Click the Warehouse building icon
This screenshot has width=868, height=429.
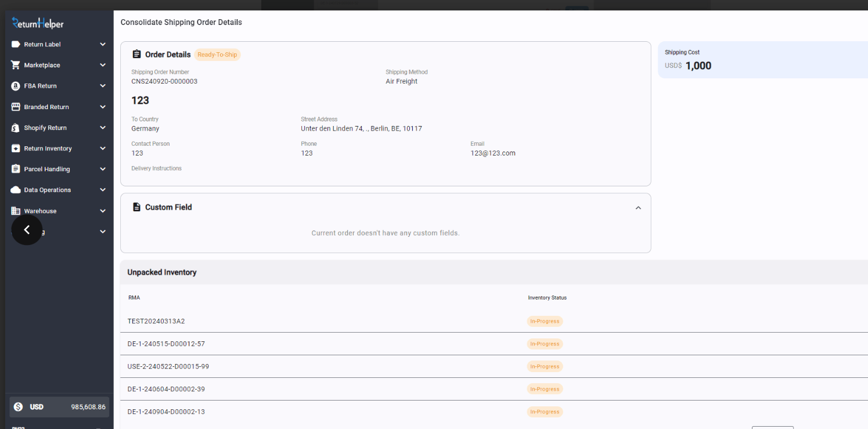pyautogui.click(x=16, y=211)
